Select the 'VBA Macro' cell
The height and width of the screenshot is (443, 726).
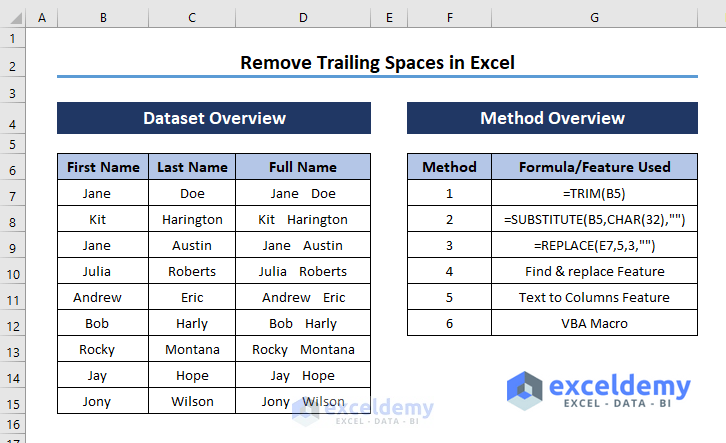pyautogui.click(x=595, y=323)
